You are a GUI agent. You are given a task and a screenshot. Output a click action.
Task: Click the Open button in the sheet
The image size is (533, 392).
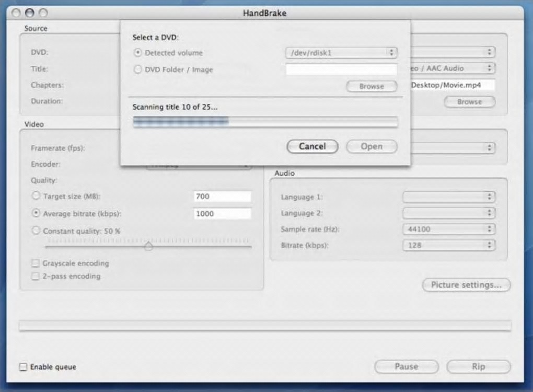click(372, 146)
